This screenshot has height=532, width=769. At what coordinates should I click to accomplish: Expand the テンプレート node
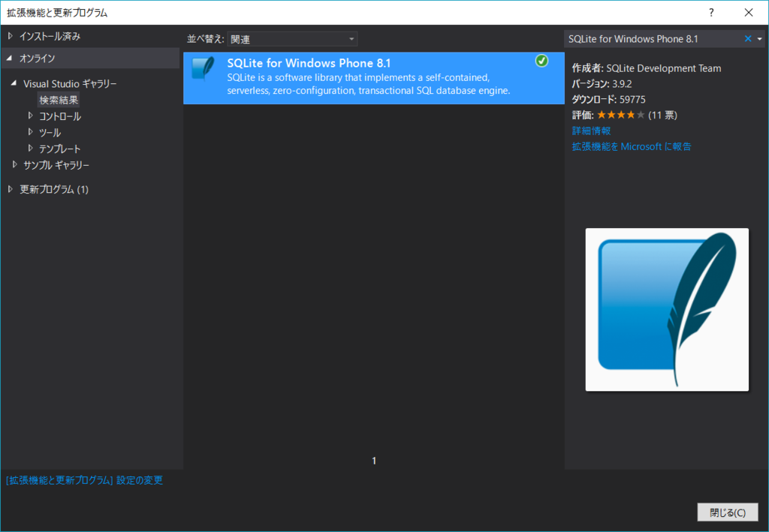coord(30,149)
